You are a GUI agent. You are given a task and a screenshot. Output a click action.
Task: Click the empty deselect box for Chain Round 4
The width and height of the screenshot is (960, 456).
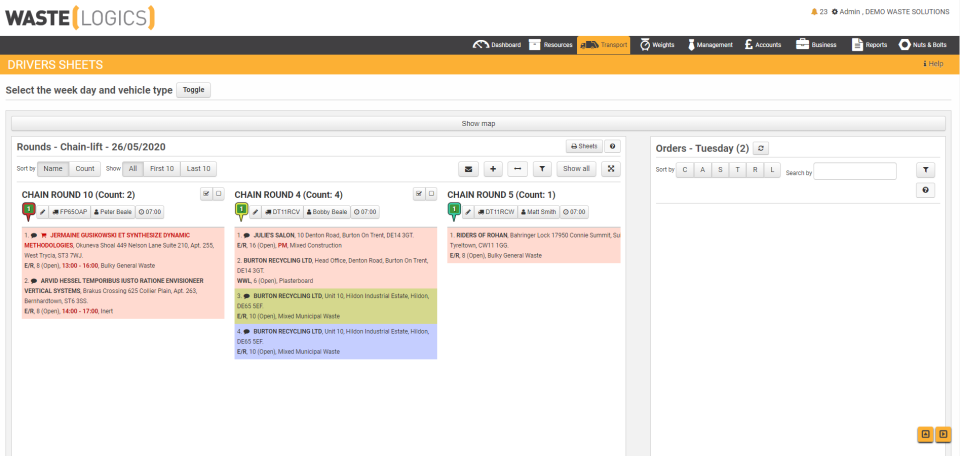click(x=432, y=194)
